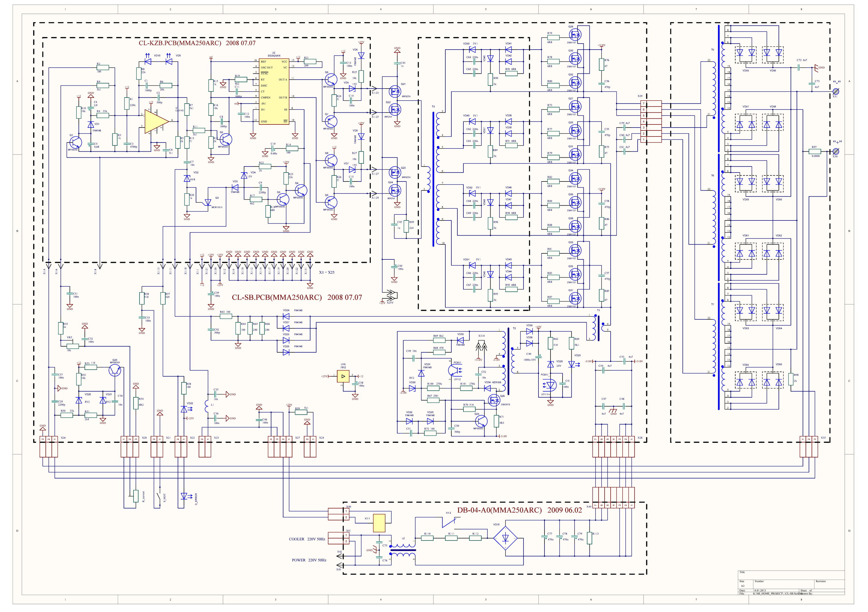Click the date 14.01.2013 in title block

760,590
